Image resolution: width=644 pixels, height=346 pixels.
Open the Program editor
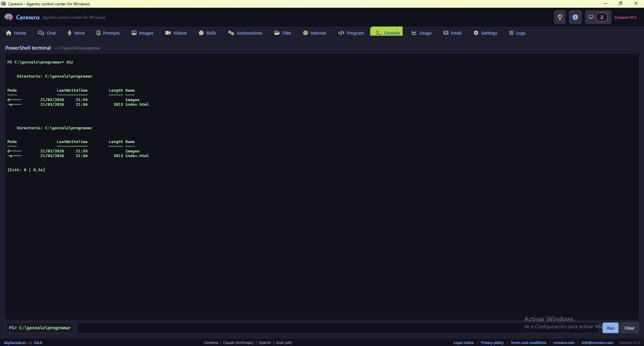point(351,33)
